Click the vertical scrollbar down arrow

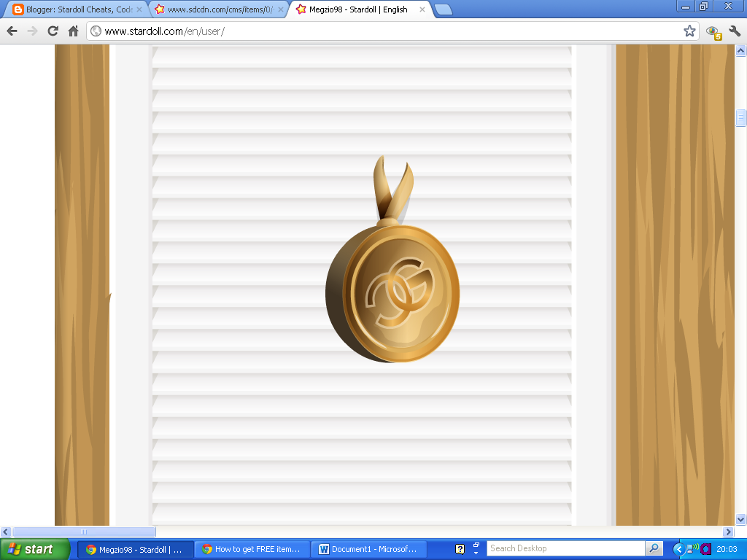(740, 519)
